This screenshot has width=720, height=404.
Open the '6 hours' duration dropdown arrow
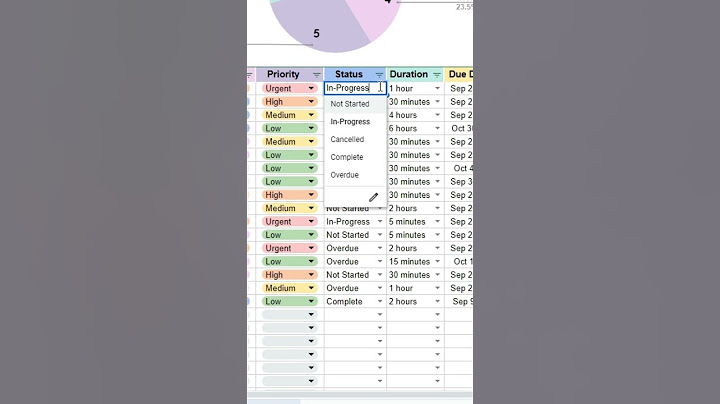coord(437,128)
